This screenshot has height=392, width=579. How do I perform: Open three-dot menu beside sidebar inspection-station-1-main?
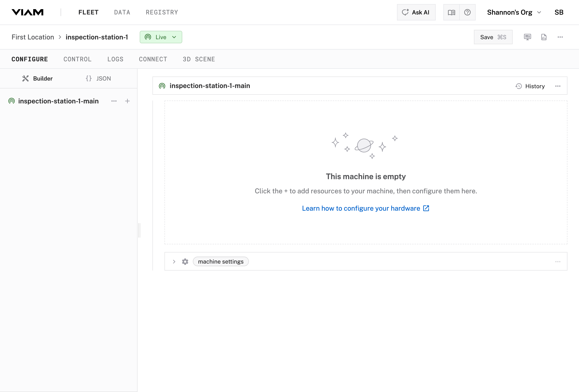pyautogui.click(x=114, y=101)
